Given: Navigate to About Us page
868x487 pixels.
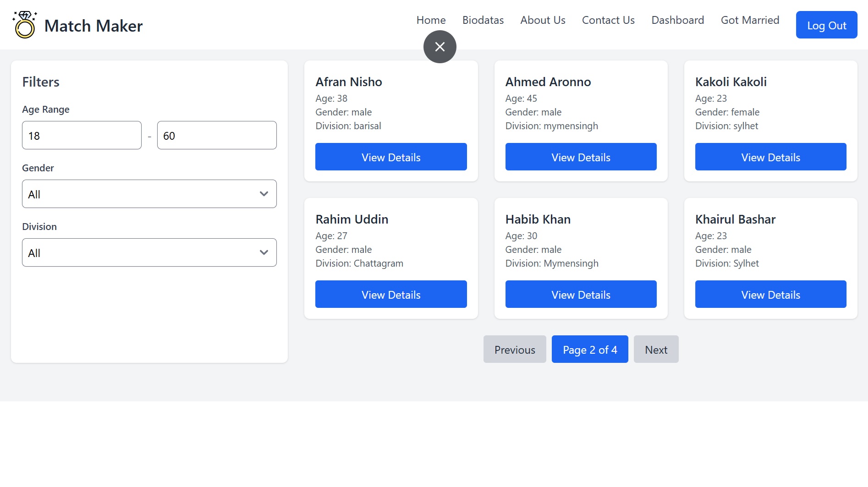Looking at the screenshot, I should click(543, 20).
